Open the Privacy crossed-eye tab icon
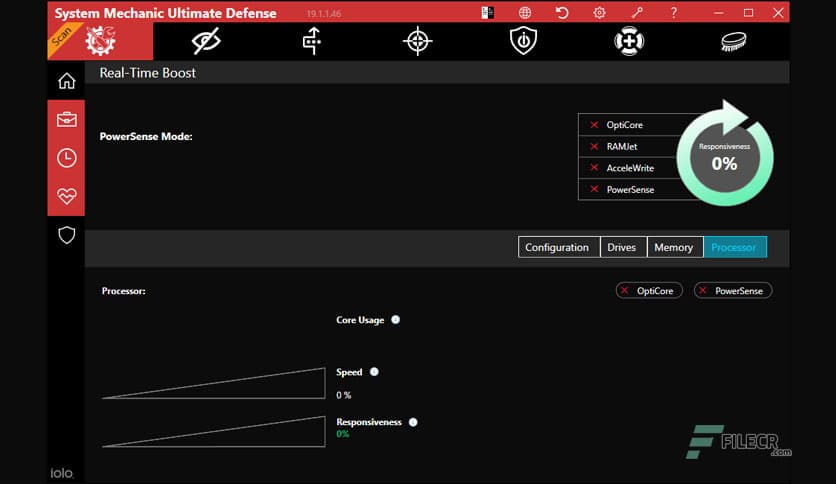The height and width of the screenshot is (484, 836). [x=206, y=41]
